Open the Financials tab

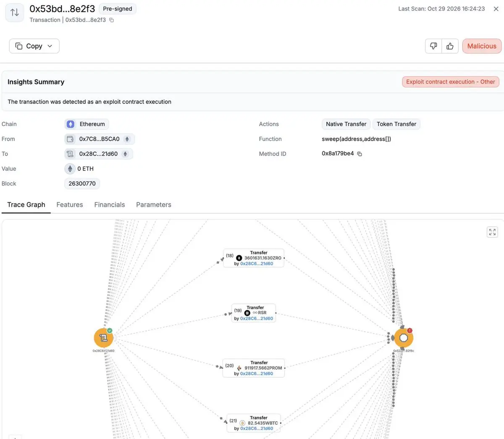point(110,205)
